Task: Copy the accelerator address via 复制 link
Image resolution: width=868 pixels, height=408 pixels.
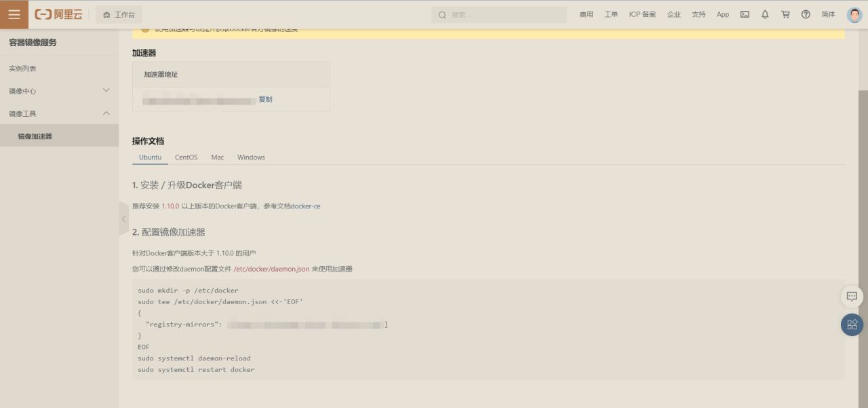Action: pyautogui.click(x=265, y=99)
